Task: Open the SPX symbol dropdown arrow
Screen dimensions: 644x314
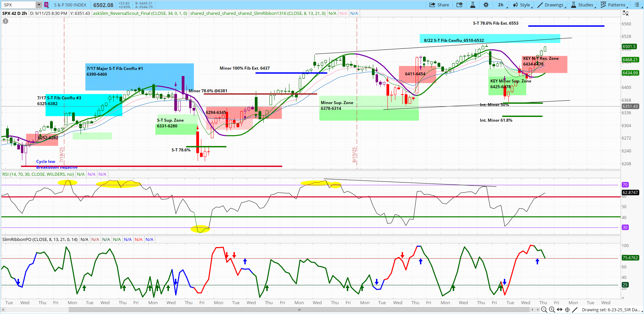Action: click(38, 5)
